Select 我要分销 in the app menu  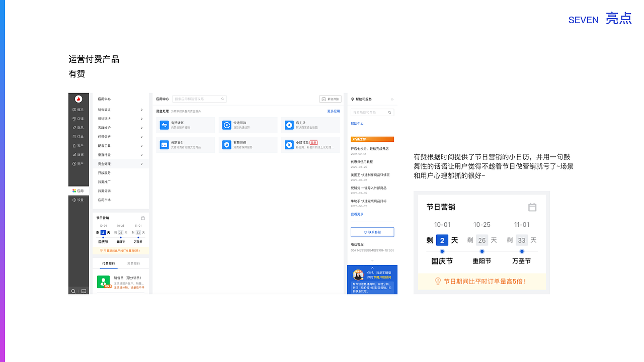[104, 191]
